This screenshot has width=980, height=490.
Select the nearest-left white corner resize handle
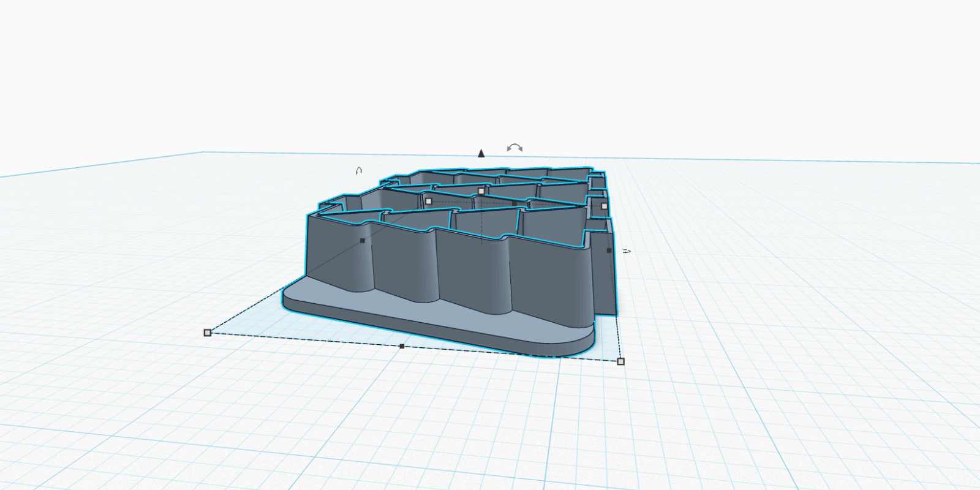[x=208, y=333]
